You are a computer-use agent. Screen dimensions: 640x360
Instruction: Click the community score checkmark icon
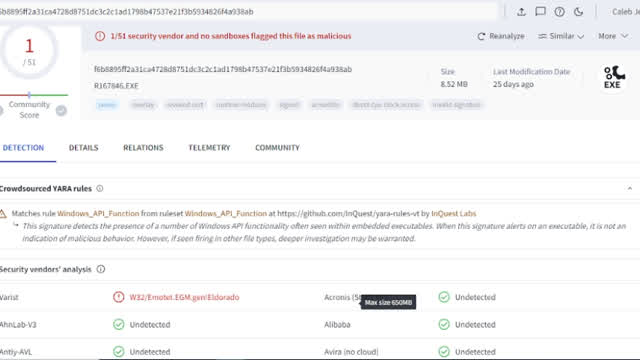[61, 111]
